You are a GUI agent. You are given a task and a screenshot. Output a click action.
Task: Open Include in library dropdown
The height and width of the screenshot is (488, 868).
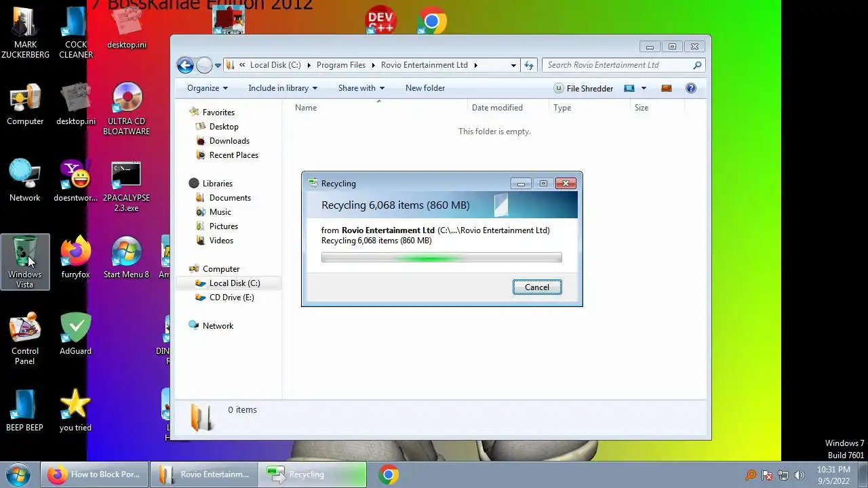pyautogui.click(x=283, y=88)
